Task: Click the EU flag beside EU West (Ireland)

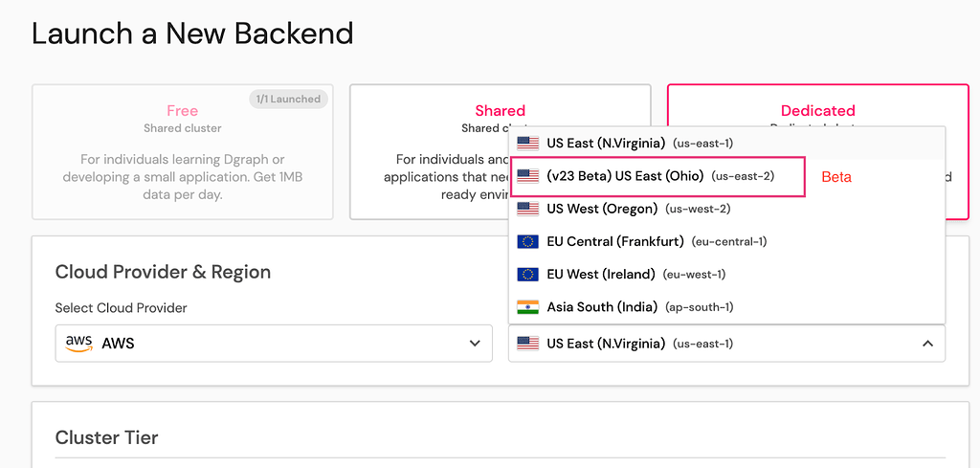Action: click(527, 275)
